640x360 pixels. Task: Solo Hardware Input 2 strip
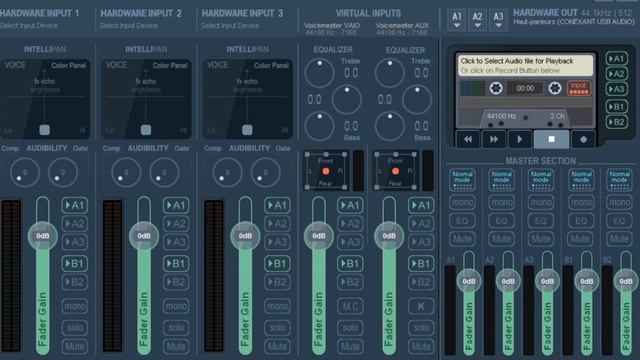(176, 327)
